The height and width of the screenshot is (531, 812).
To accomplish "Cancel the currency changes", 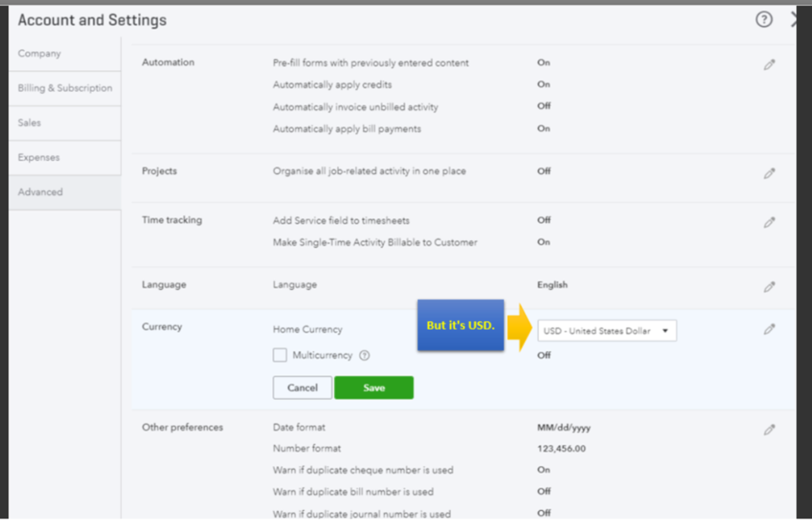I will tap(302, 388).
